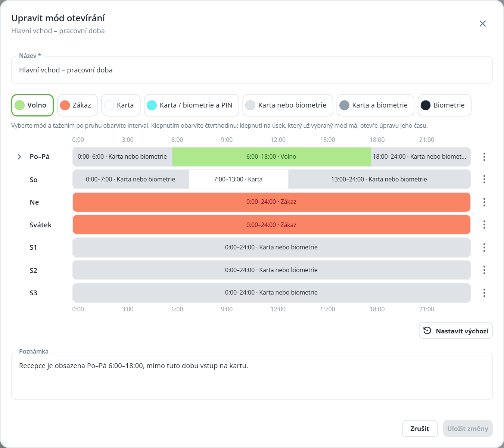Open the three-dot menu for S1 row
The image size is (504, 448).
point(484,248)
